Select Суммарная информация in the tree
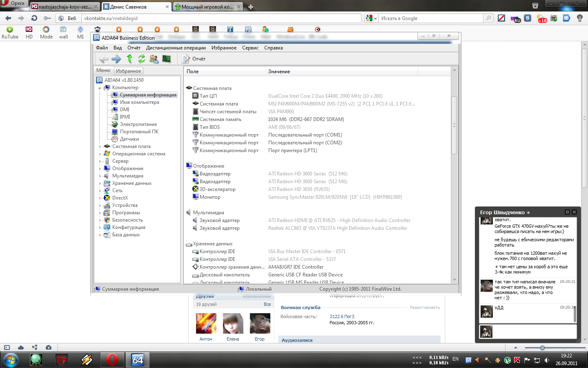 (x=148, y=95)
